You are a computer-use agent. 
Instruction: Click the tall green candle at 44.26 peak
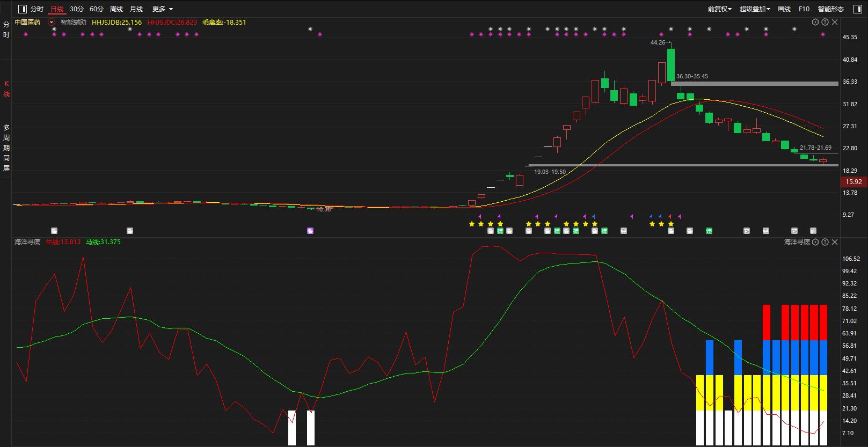[671, 65]
